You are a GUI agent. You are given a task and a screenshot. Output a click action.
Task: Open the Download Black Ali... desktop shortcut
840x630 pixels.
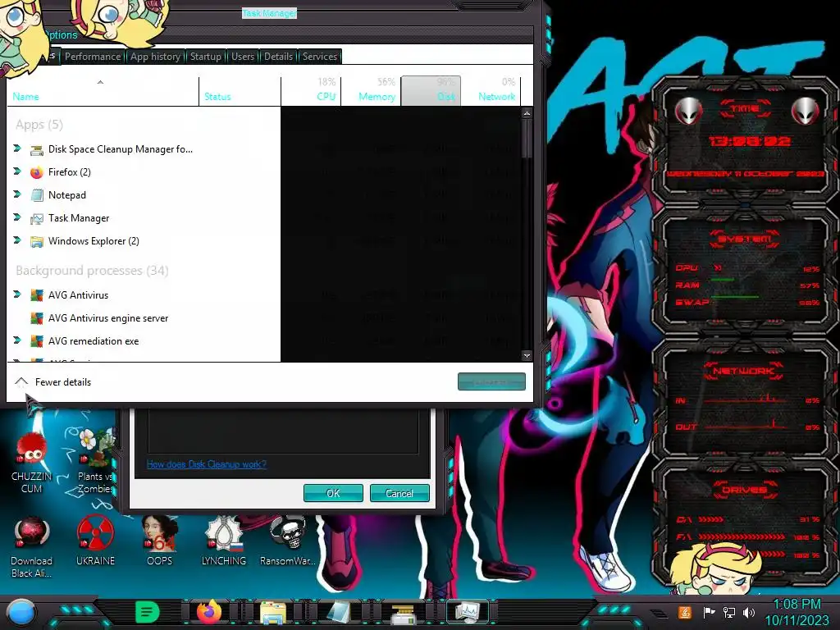click(x=32, y=547)
